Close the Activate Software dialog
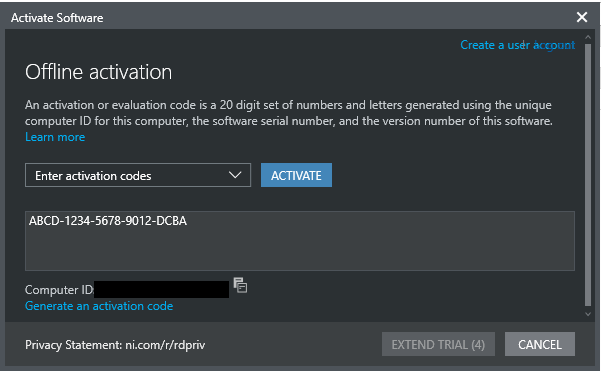Screen dimensions: 601x371 581,17
